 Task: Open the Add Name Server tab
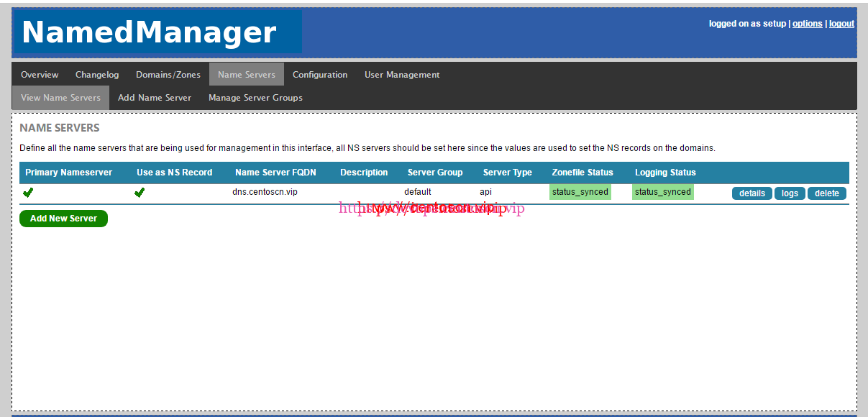[x=155, y=98]
